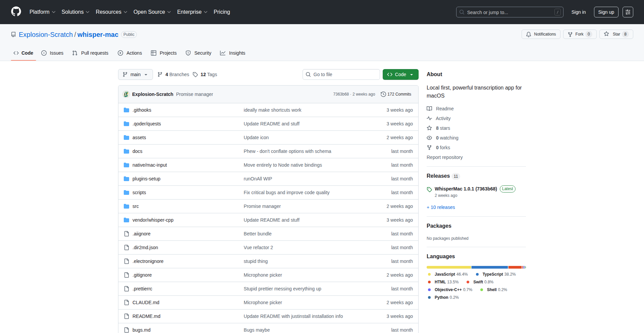Viewport: 644px width, 333px height.
Task: Open the Pull requests tab
Action: pos(90,53)
